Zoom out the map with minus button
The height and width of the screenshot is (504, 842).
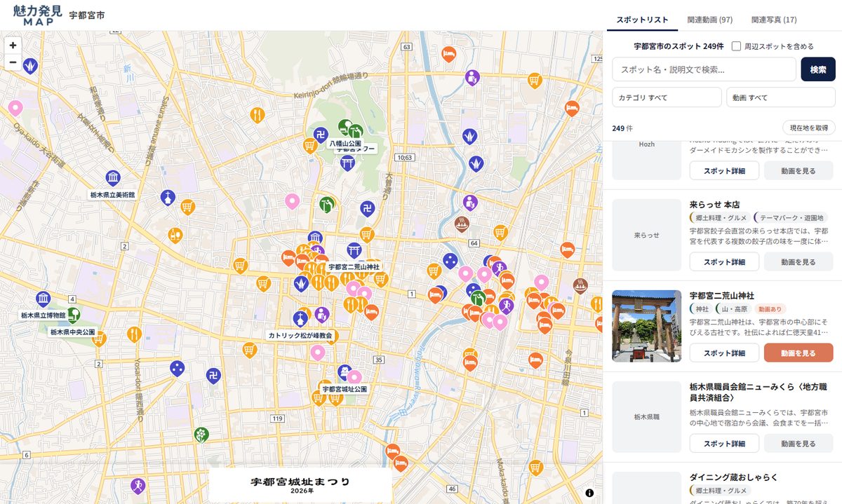coord(13,62)
